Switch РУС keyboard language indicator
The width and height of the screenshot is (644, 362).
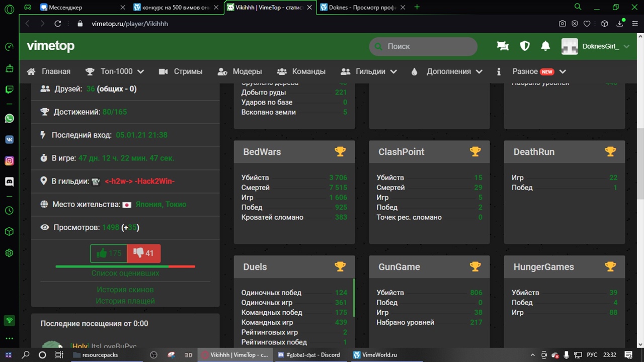pos(592,355)
